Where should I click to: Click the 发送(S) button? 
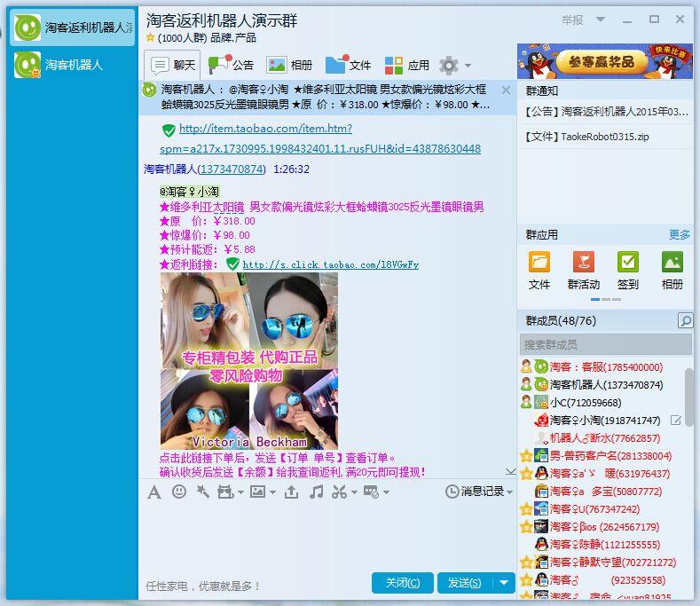(465, 583)
